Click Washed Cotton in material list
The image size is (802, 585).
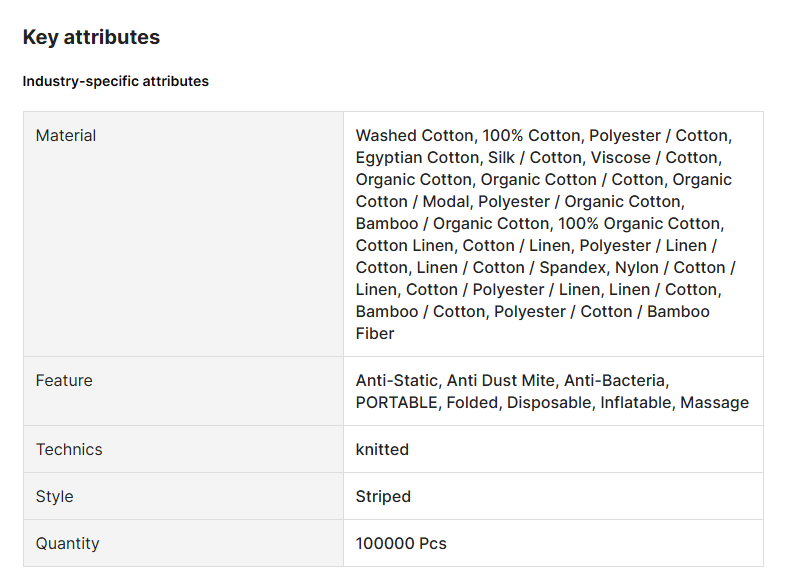click(415, 136)
